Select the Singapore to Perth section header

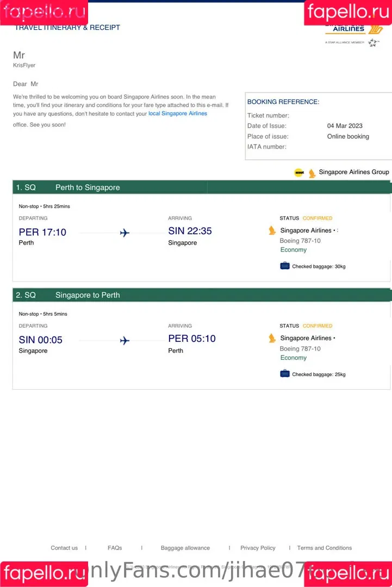tap(202, 295)
